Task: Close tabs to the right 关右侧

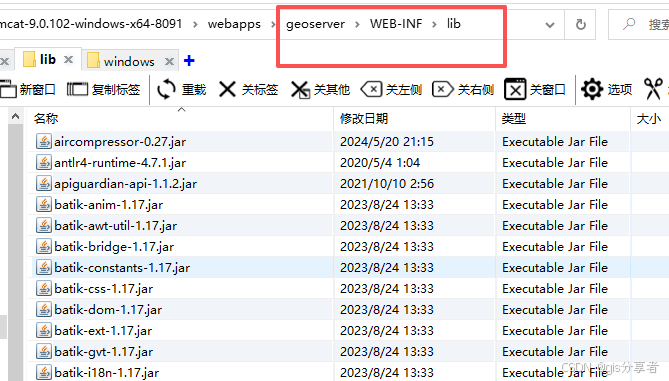Action: pos(463,90)
